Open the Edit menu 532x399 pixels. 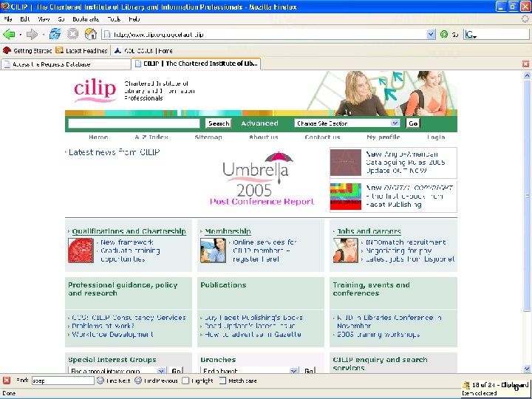(25, 19)
